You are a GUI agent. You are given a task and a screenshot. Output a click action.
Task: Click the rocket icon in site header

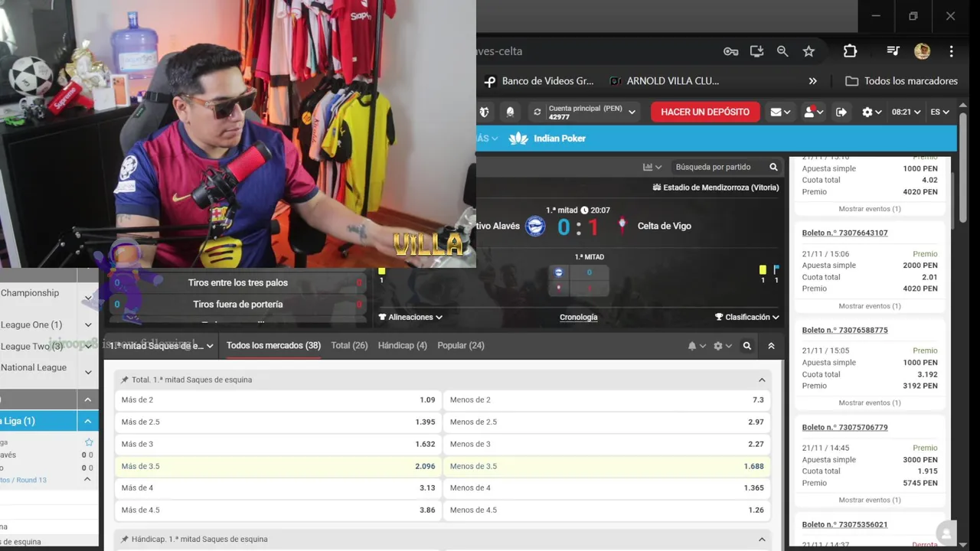pos(511,112)
